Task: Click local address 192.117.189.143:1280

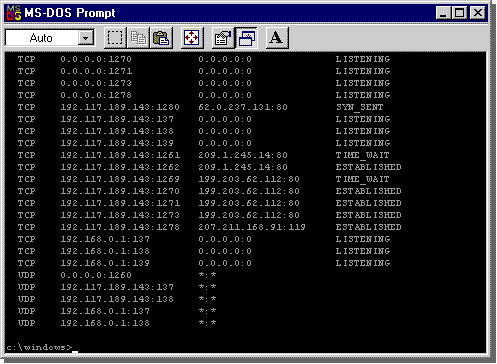Action: point(120,107)
